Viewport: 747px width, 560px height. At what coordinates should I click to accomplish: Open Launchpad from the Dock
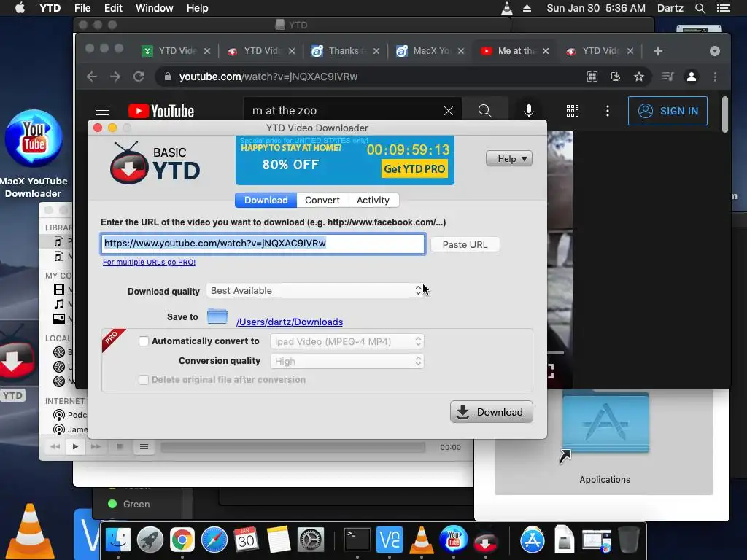[x=150, y=540]
